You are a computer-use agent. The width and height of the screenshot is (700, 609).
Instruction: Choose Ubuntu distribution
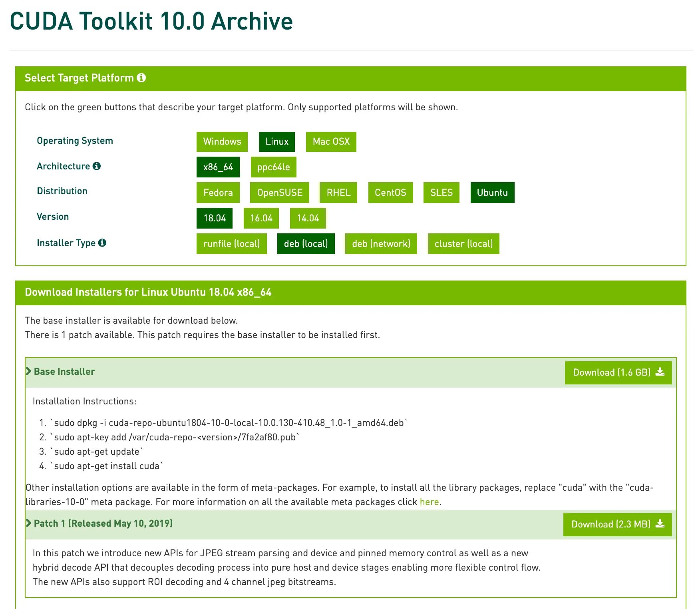pyautogui.click(x=493, y=193)
